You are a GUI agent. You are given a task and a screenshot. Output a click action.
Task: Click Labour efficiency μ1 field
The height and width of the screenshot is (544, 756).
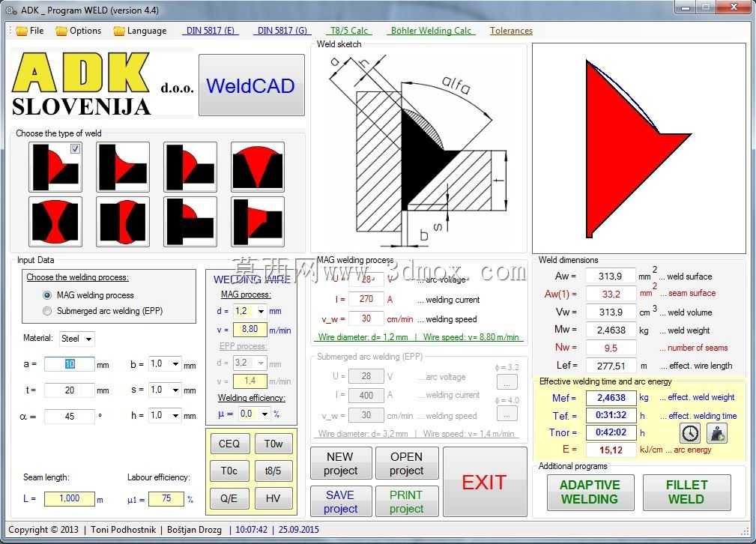click(x=166, y=499)
